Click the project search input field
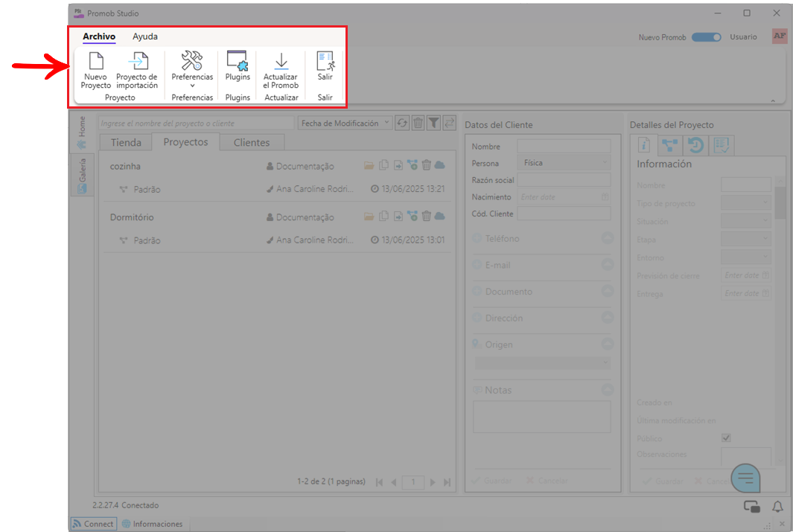 click(197, 124)
